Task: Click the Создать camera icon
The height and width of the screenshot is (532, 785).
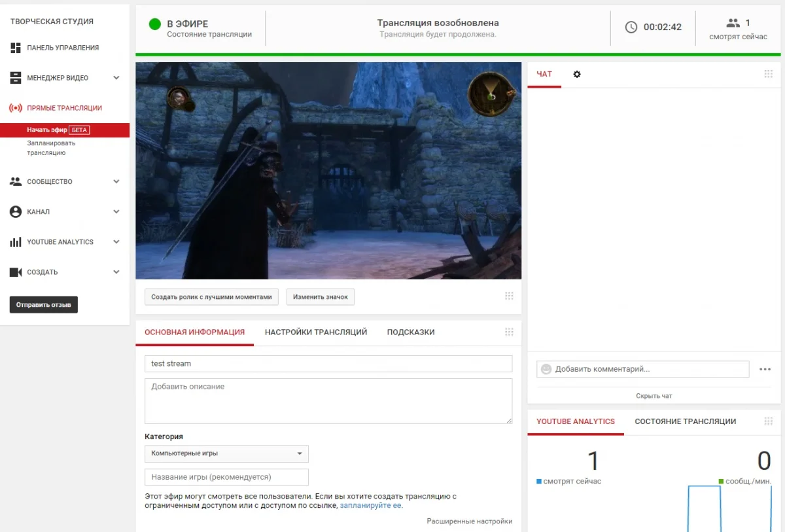Action: (x=16, y=272)
